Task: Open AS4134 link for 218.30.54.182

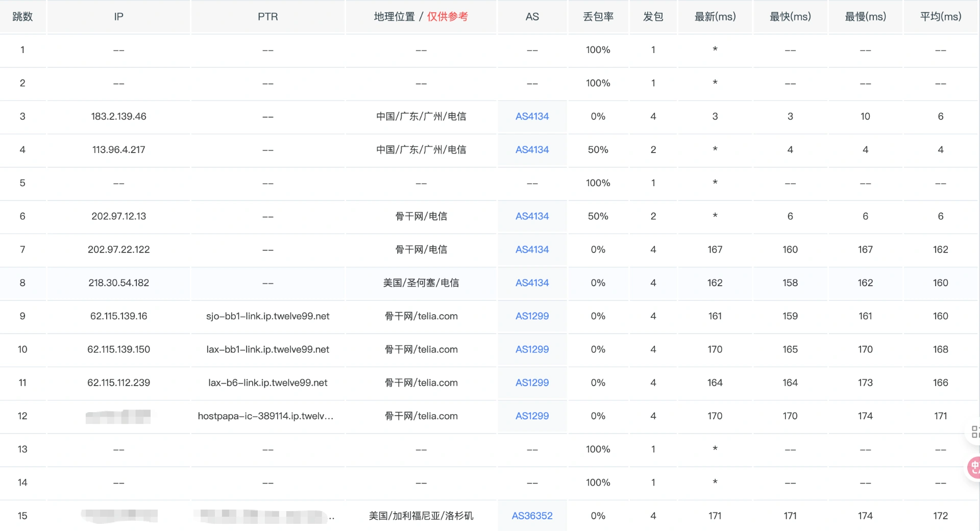Action: [x=532, y=283]
